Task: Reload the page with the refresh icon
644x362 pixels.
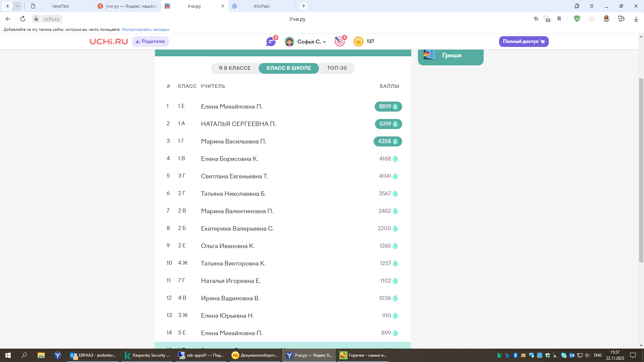Action: 23,19
